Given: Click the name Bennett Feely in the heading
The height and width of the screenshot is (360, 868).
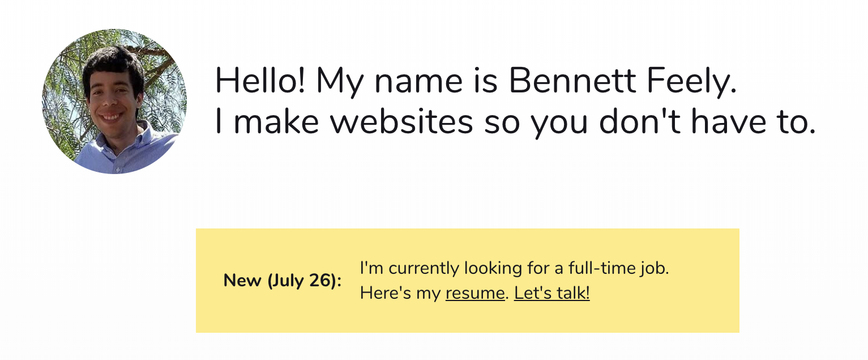Looking at the screenshot, I should tap(623, 81).
